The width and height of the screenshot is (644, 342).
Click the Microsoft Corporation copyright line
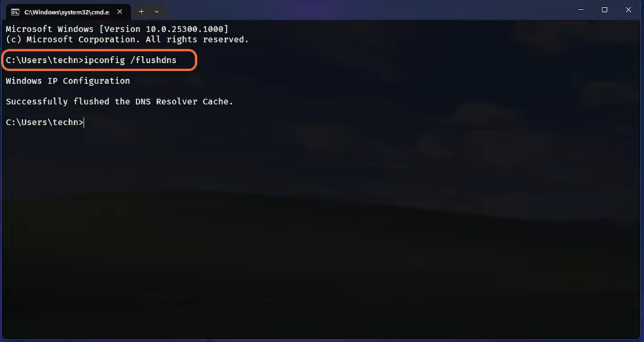[x=127, y=40]
